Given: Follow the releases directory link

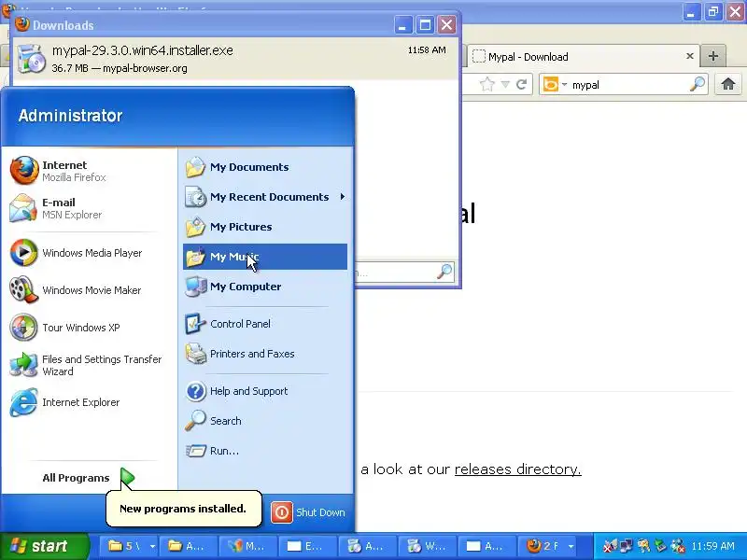Looking at the screenshot, I should click(518, 469).
